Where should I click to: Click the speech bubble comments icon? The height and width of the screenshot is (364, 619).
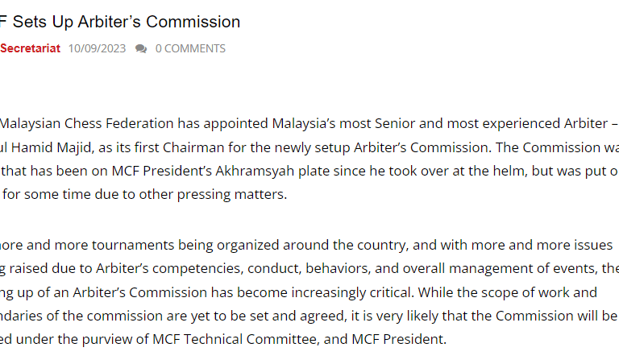[x=141, y=48]
